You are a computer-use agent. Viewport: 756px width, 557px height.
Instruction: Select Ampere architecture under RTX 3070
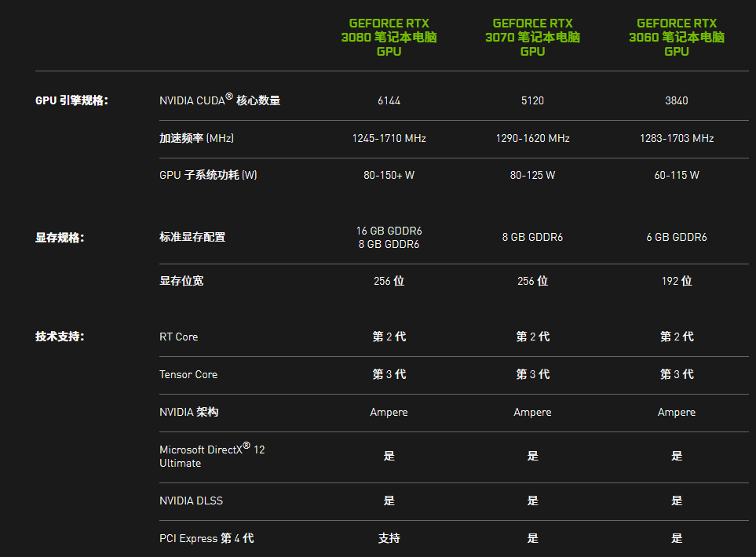pyautogui.click(x=532, y=413)
